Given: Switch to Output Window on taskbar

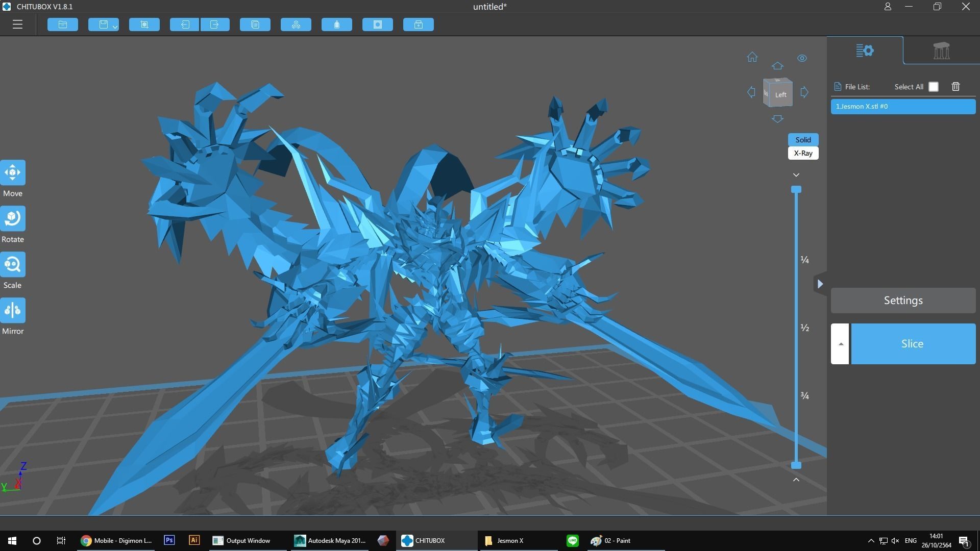Looking at the screenshot, I should 248,541.
